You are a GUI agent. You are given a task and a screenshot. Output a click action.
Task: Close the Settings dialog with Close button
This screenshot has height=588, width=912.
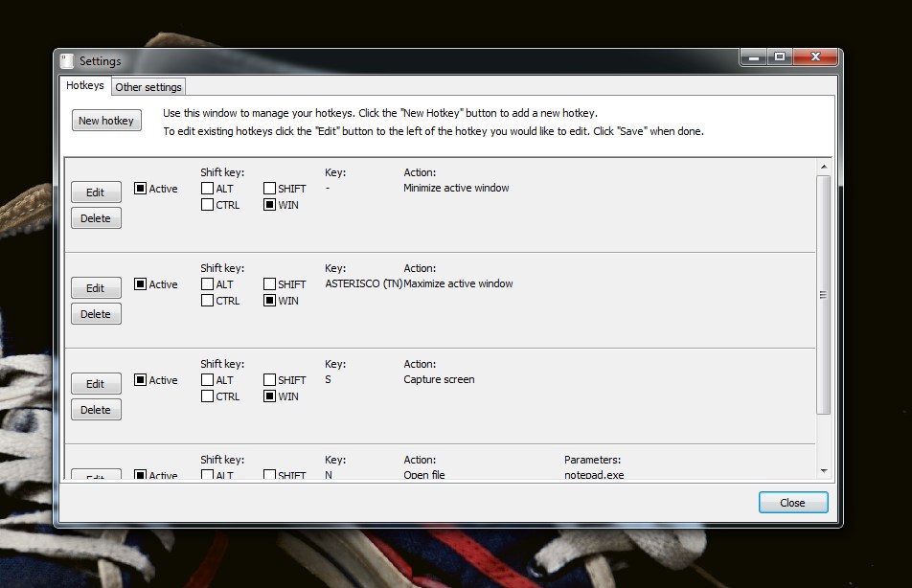[793, 503]
